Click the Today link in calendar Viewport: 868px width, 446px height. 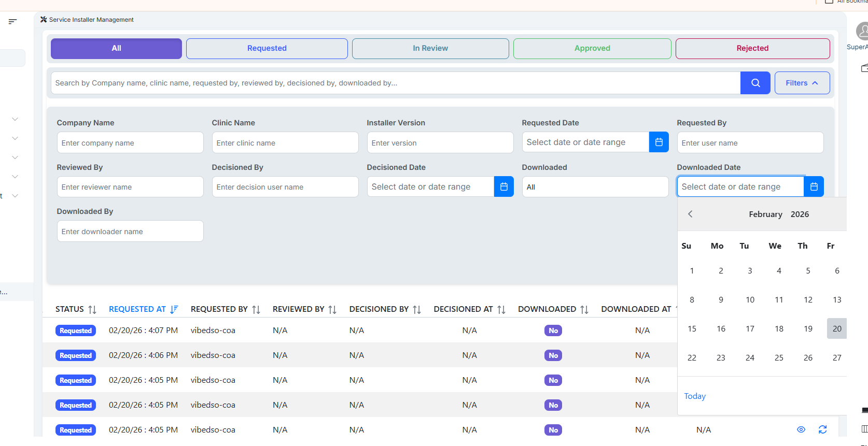click(x=695, y=396)
